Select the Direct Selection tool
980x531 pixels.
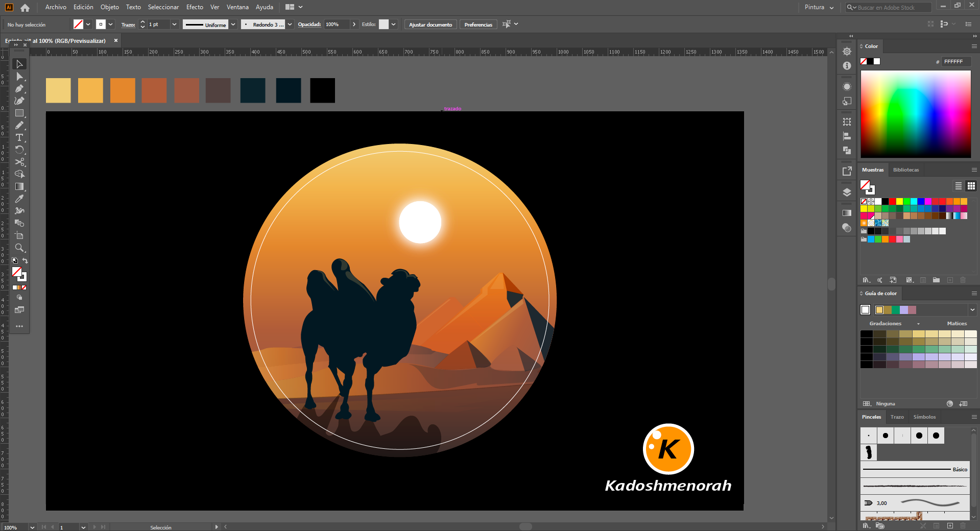pyautogui.click(x=19, y=76)
